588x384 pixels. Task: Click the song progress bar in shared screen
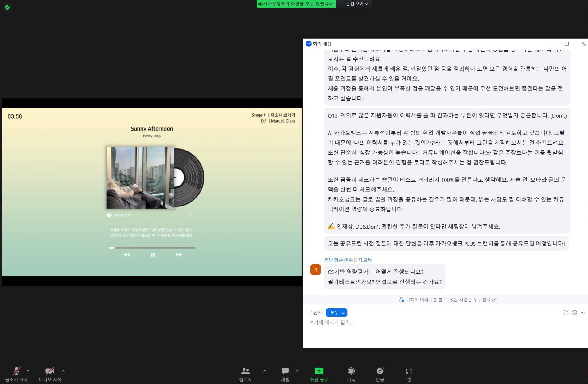(152, 248)
